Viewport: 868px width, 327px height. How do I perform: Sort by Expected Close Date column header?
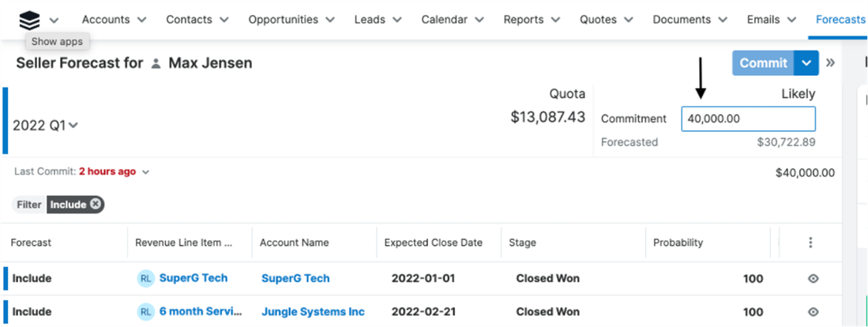click(x=433, y=242)
